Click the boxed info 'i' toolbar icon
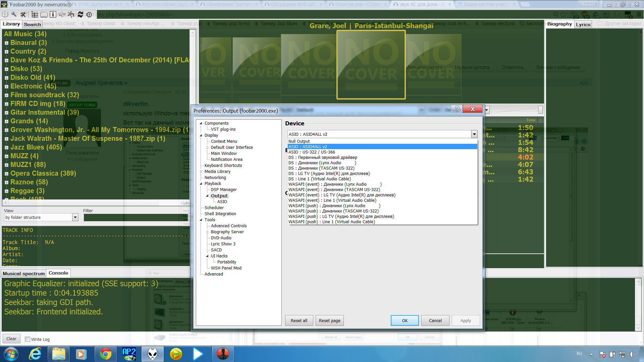Screen dimensions: 644x362 [53, 14]
